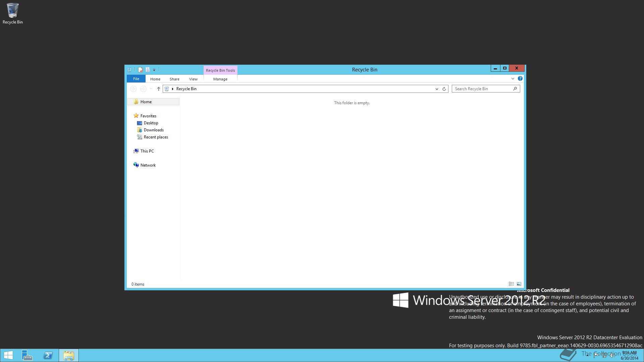Launch Windows PowerShell from the taskbar

pos(48,355)
